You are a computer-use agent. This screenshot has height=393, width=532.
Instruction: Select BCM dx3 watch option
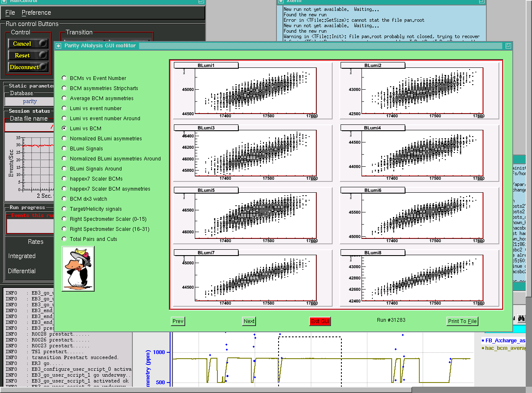(x=64, y=199)
